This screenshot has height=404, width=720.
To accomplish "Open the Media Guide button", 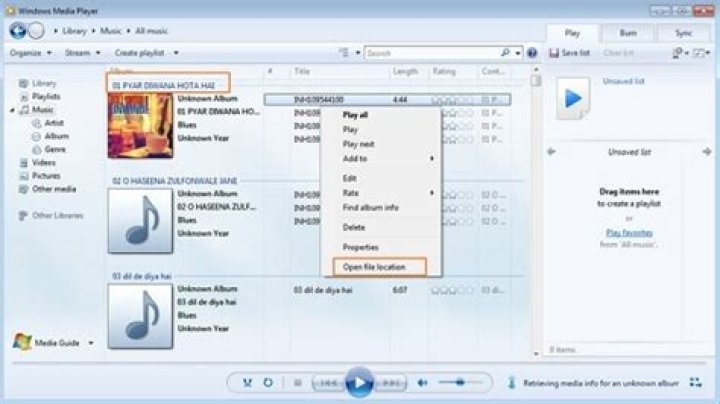I will (x=52, y=342).
